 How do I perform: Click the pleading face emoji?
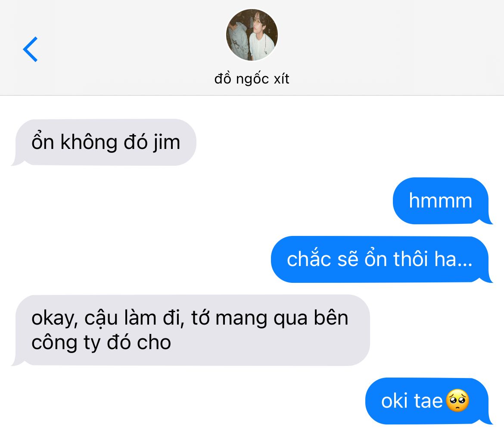(x=457, y=401)
